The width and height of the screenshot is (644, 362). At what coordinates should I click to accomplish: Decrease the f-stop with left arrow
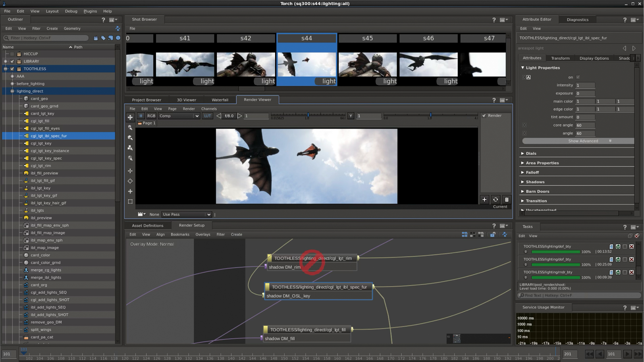tap(219, 116)
